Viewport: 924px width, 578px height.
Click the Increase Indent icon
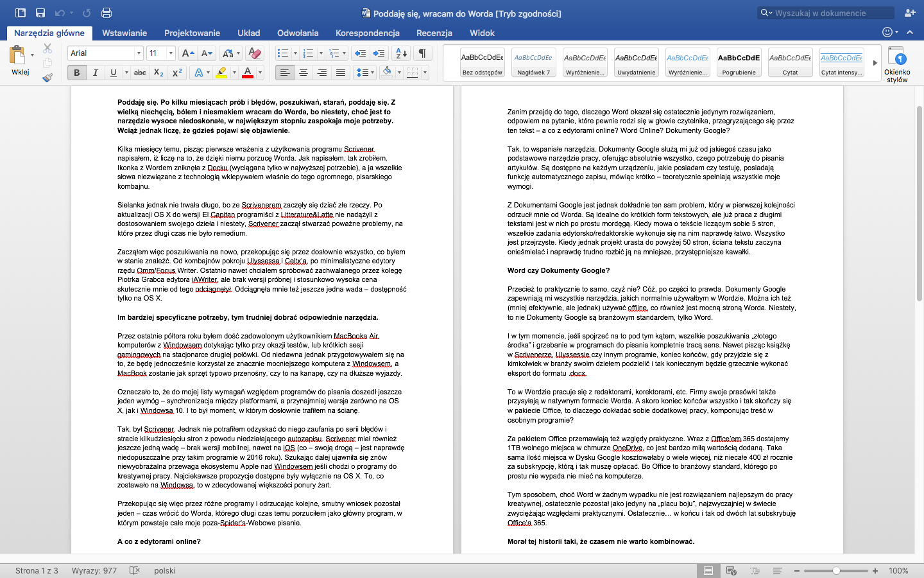(379, 53)
